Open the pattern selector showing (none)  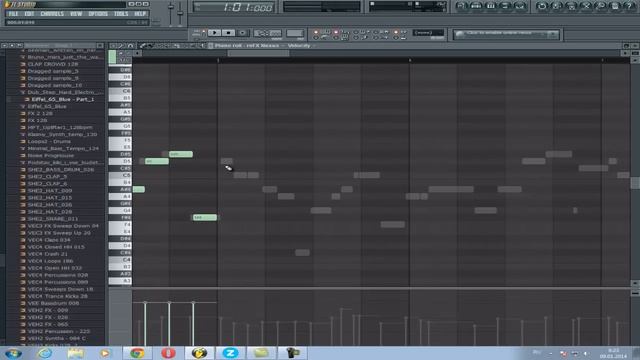tap(429, 33)
